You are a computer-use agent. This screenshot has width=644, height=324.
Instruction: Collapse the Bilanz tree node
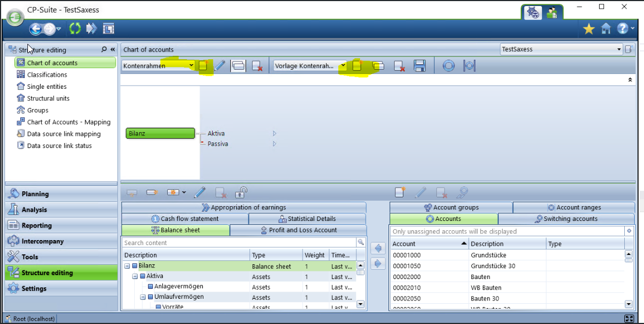(x=127, y=266)
